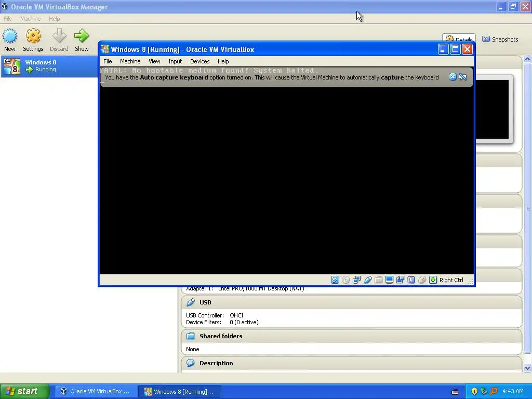Image resolution: width=532 pixels, height=399 pixels.
Task: Switch to Windows 8 [Running] taskbar item
Action: coord(180,391)
